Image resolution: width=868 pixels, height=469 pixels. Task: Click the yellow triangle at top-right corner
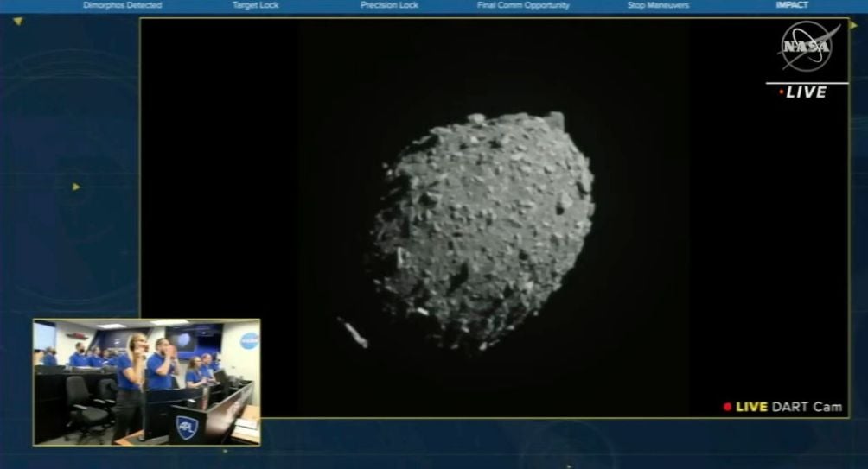852,25
